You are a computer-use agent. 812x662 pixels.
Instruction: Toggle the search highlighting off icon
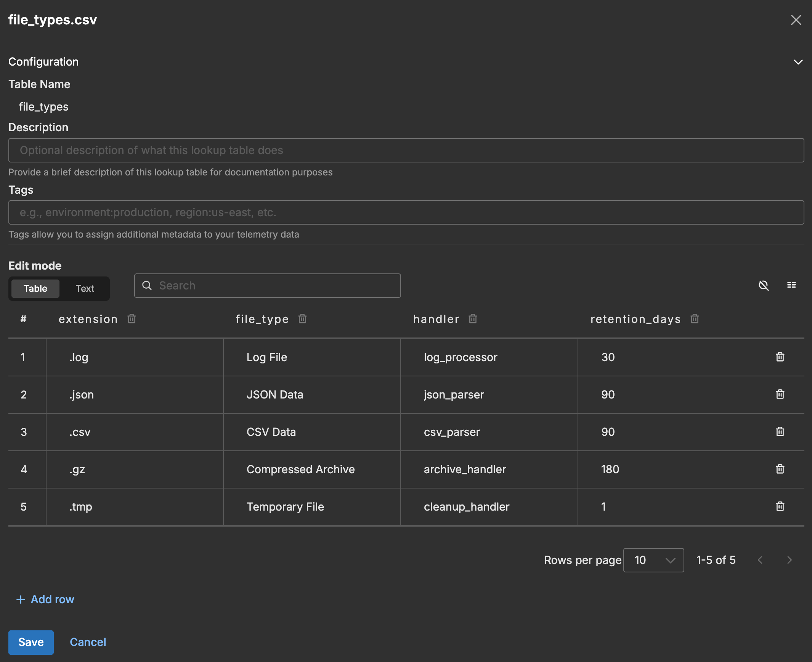pos(764,285)
